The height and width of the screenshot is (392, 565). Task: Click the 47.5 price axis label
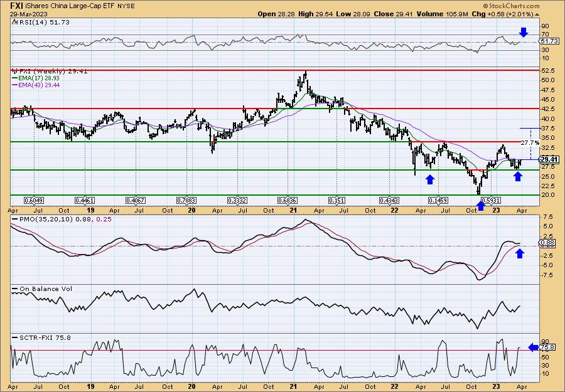(547, 90)
